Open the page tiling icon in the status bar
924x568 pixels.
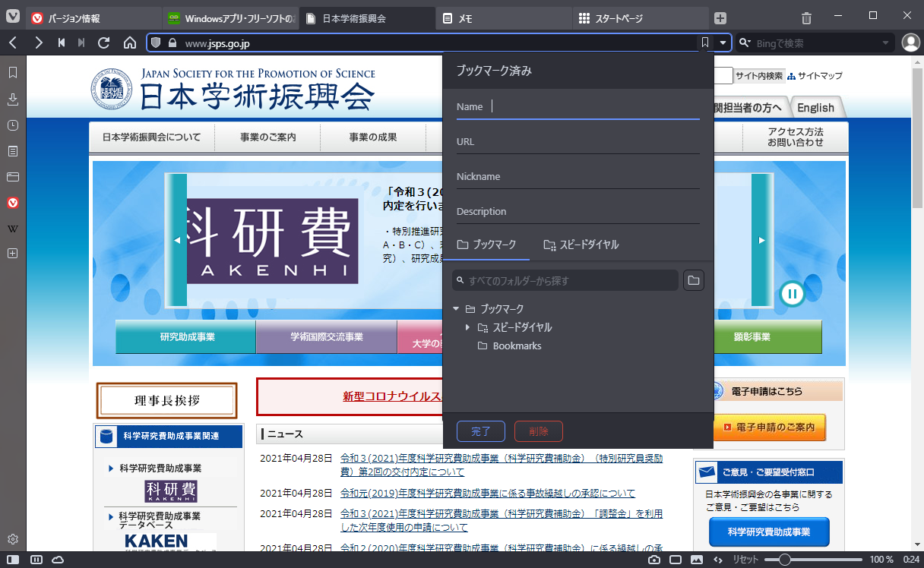point(36,560)
